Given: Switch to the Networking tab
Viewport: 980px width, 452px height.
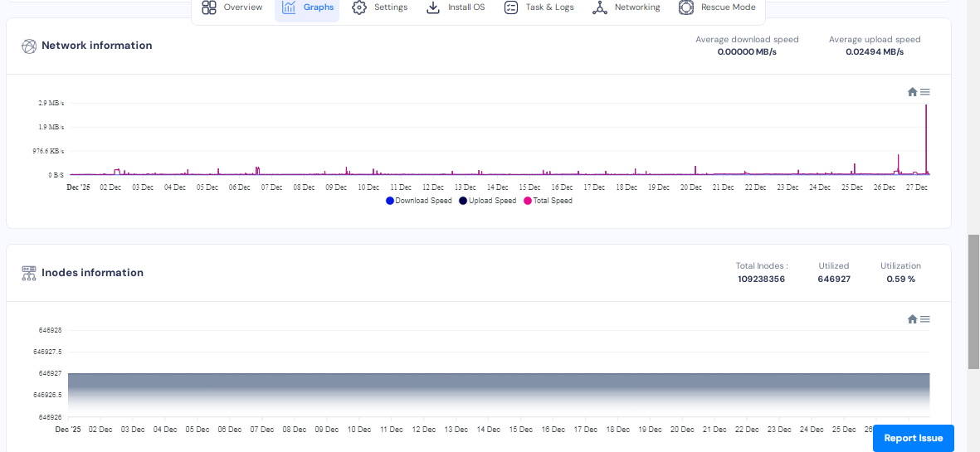Looking at the screenshot, I should [x=636, y=7].
